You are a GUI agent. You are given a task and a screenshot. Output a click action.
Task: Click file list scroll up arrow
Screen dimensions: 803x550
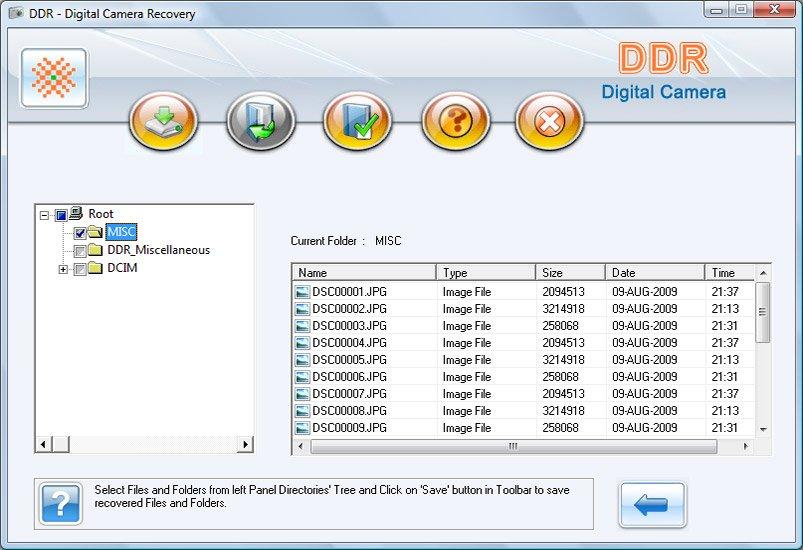(763, 273)
